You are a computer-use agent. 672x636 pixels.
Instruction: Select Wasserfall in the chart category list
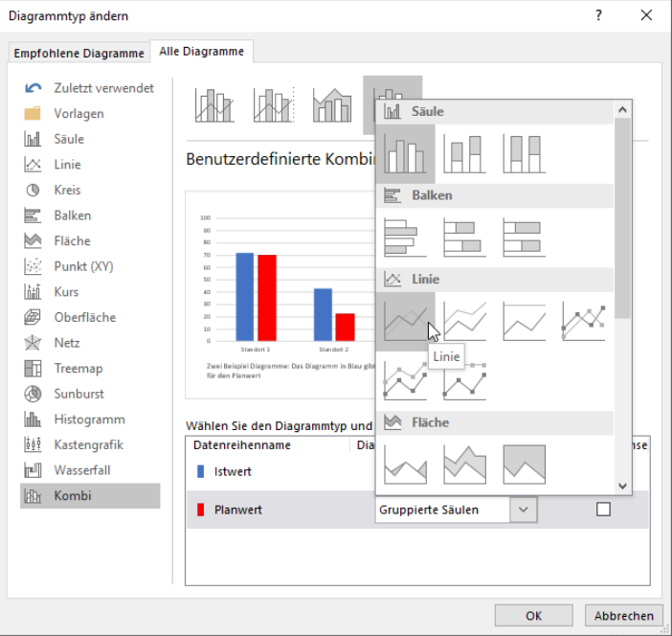coord(80,470)
